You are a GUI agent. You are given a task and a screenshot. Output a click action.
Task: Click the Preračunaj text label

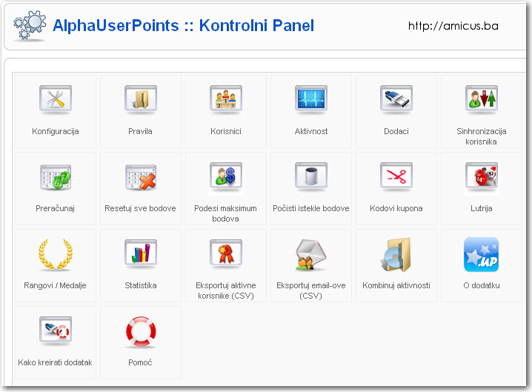point(55,208)
